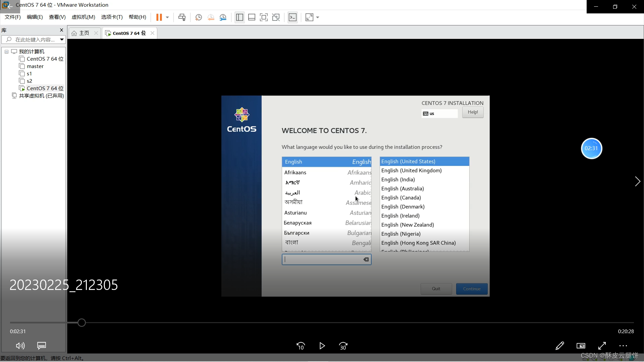This screenshot has width=644, height=362.
Task: Click the Help! button
Action: (473, 112)
